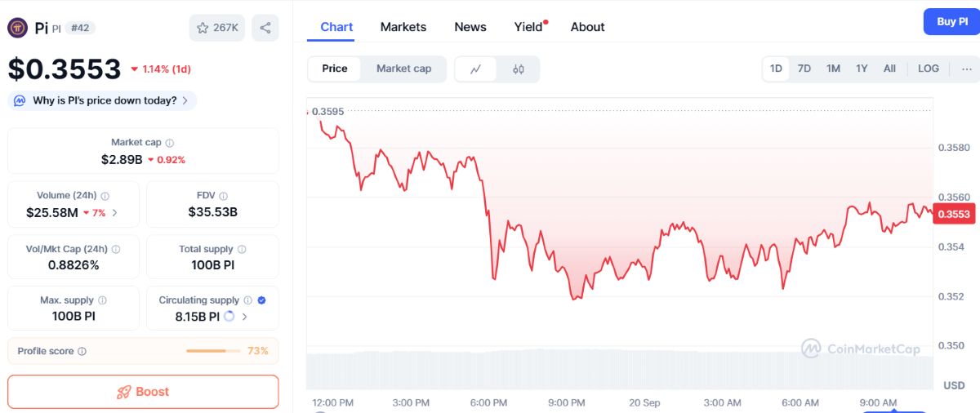Click the Pi coin logo

pos(17,28)
